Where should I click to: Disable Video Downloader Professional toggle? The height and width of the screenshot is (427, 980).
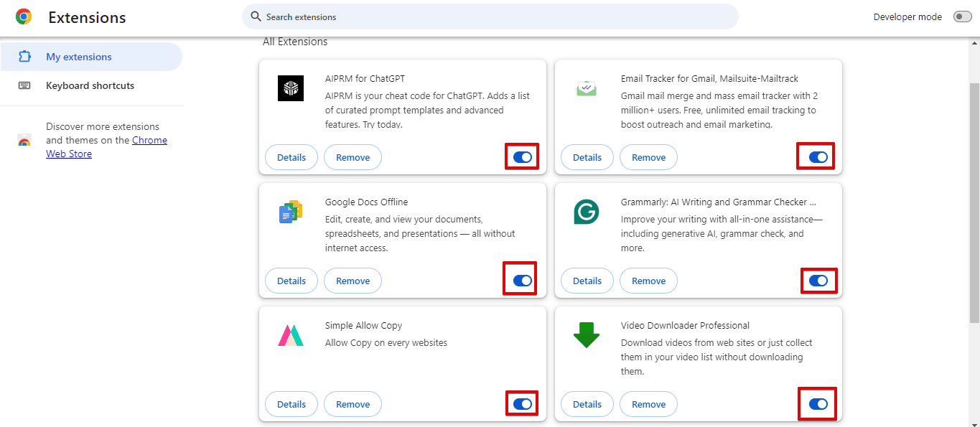pyautogui.click(x=818, y=404)
